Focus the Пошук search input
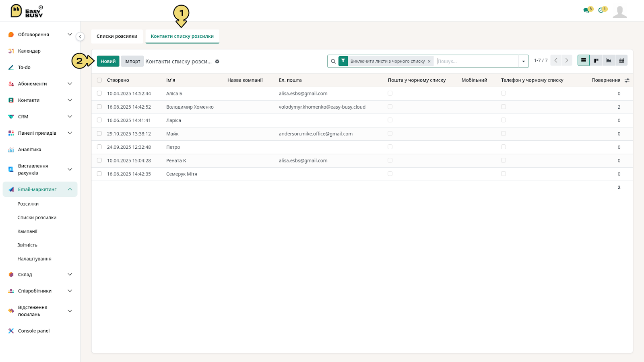644x362 pixels. (477, 62)
